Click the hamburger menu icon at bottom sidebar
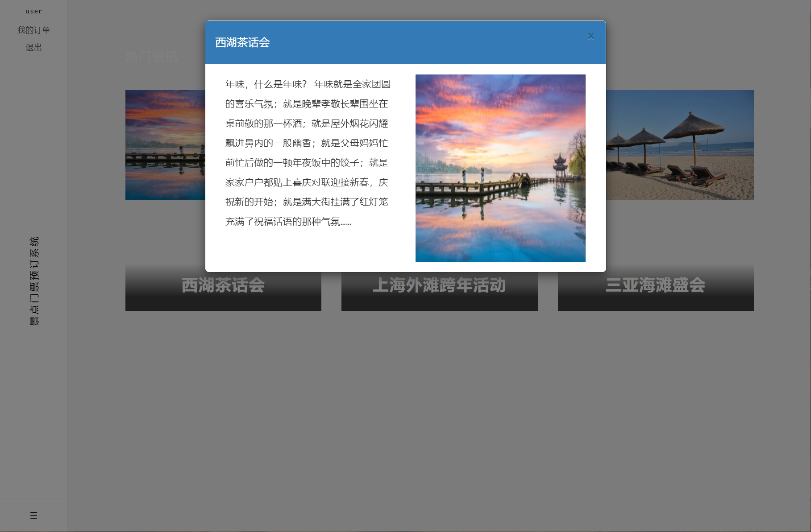 coord(33,516)
